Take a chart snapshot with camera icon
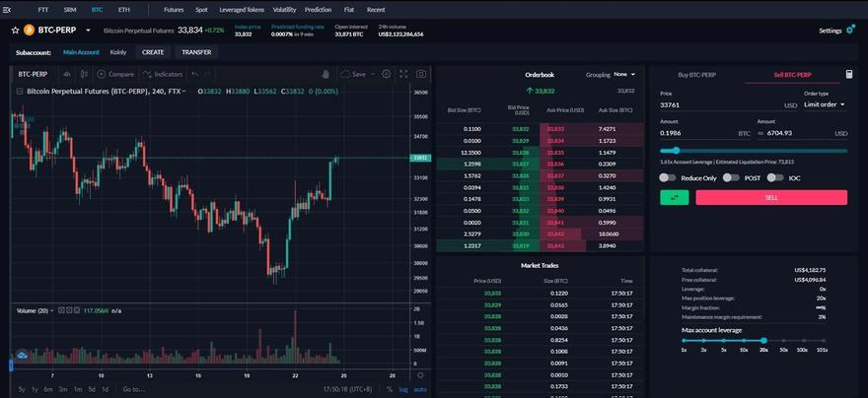Image resolution: width=868 pixels, height=398 pixels. pyautogui.click(x=421, y=74)
